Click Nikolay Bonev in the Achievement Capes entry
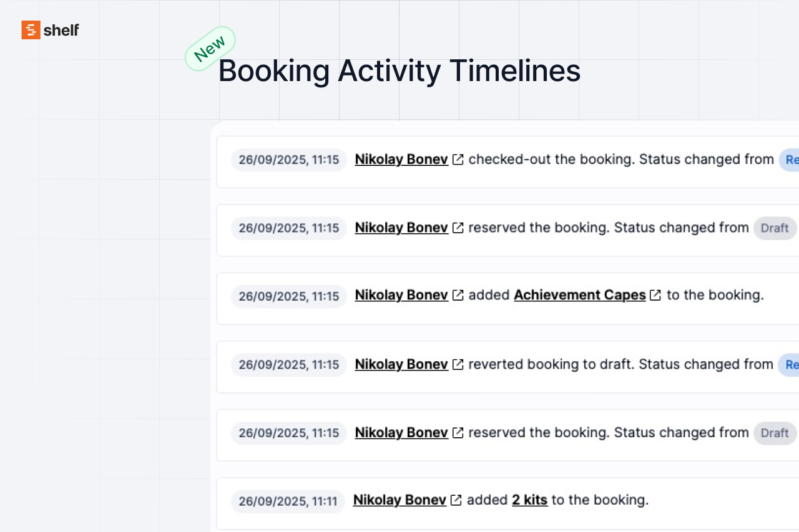Image resolution: width=799 pixels, height=532 pixels. pos(401,295)
